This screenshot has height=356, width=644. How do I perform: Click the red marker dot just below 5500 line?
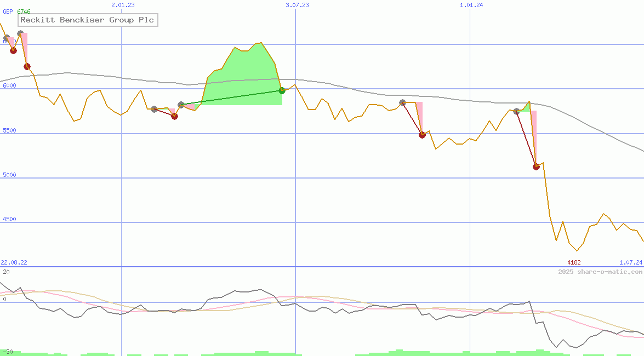[422, 135]
